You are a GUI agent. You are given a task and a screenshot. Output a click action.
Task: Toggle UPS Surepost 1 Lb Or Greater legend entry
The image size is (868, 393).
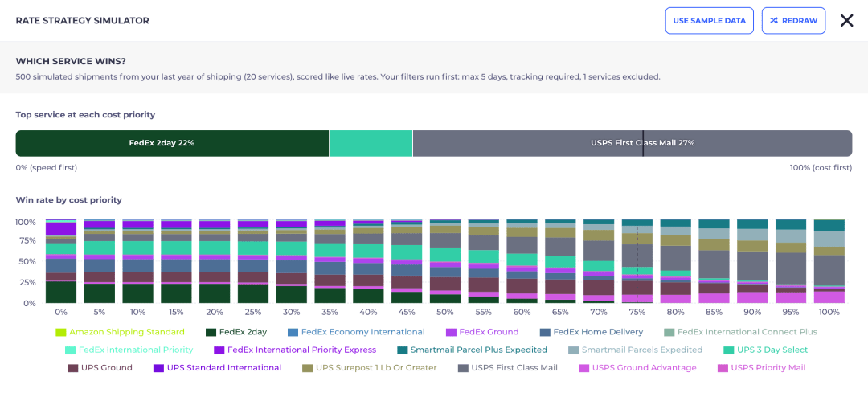(369, 367)
